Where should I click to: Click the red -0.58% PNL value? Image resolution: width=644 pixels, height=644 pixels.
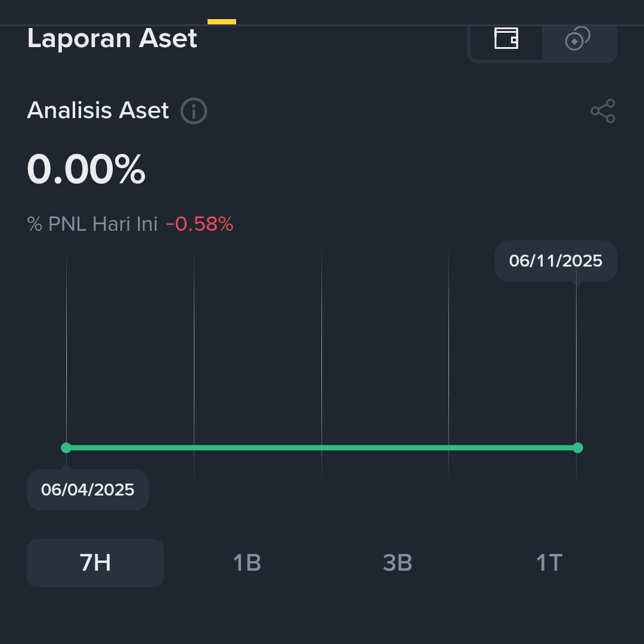click(x=200, y=224)
